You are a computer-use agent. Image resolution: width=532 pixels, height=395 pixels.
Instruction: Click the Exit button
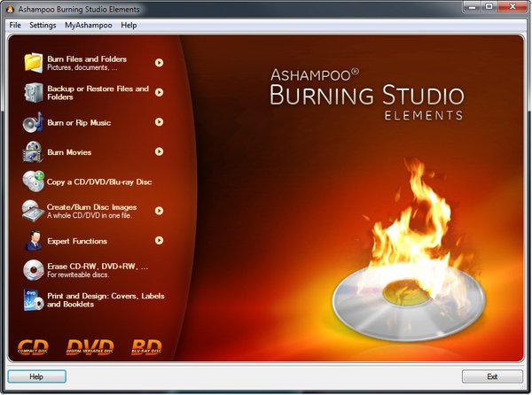point(492,376)
